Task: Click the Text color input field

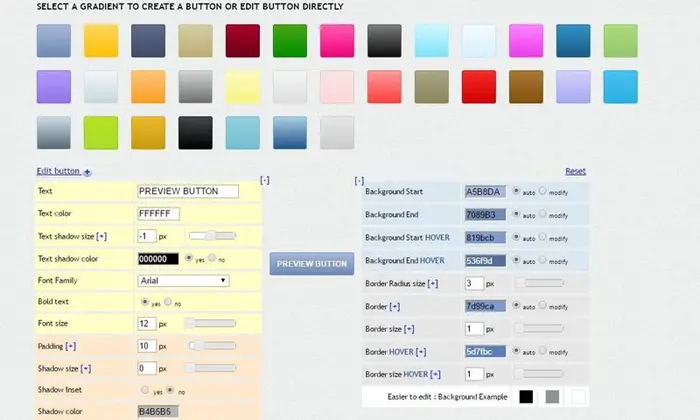Action: click(158, 214)
